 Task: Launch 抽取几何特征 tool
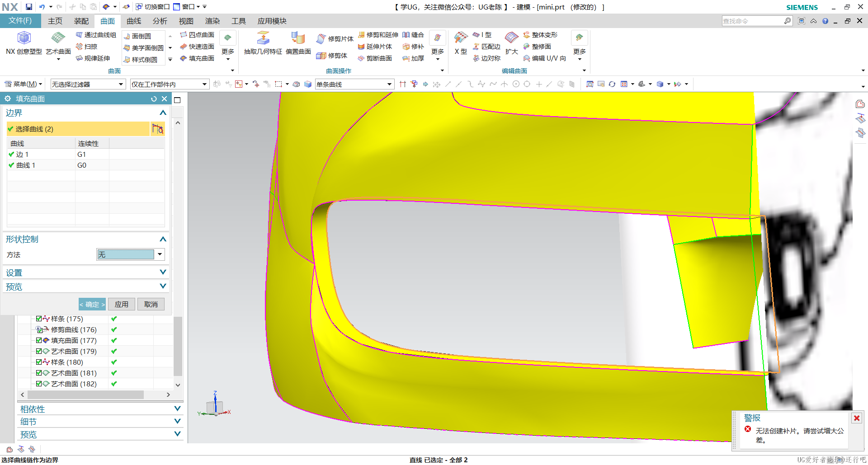(263, 43)
